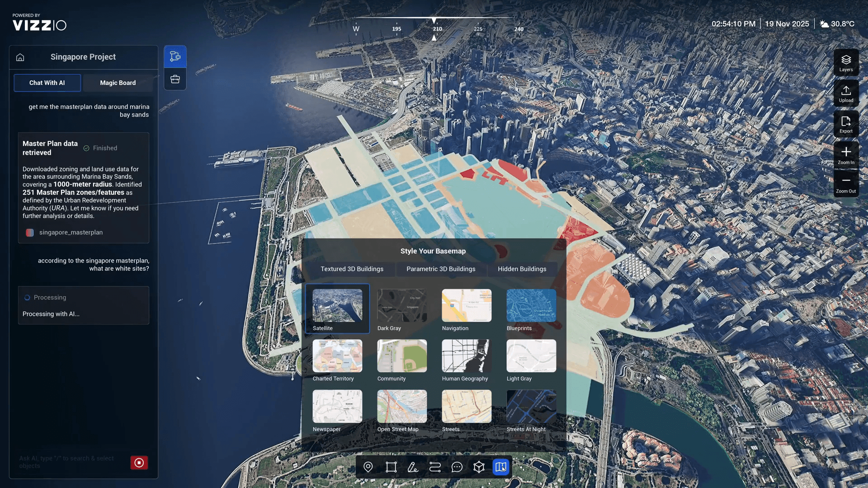Choose the Dark Gray basemap thumbnail
868x488 pixels.
(402, 306)
